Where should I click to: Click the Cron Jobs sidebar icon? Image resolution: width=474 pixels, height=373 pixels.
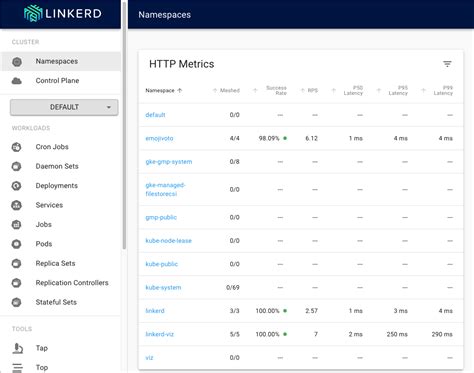pos(16,147)
